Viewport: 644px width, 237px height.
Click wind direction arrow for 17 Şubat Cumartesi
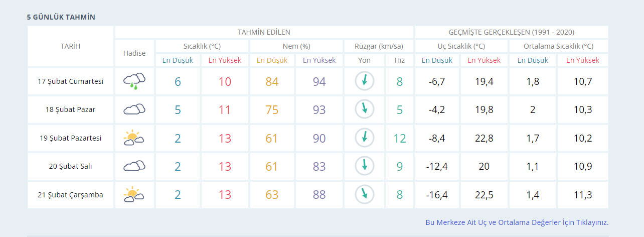click(365, 81)
